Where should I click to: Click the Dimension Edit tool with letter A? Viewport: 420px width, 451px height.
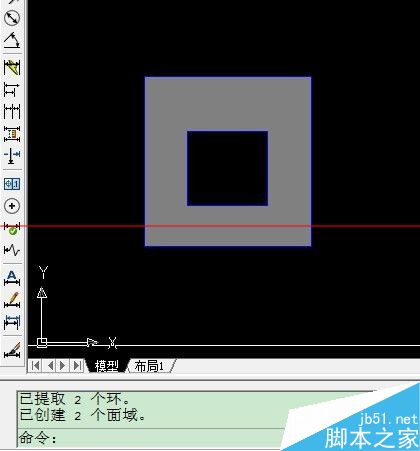tap(12, 278)
